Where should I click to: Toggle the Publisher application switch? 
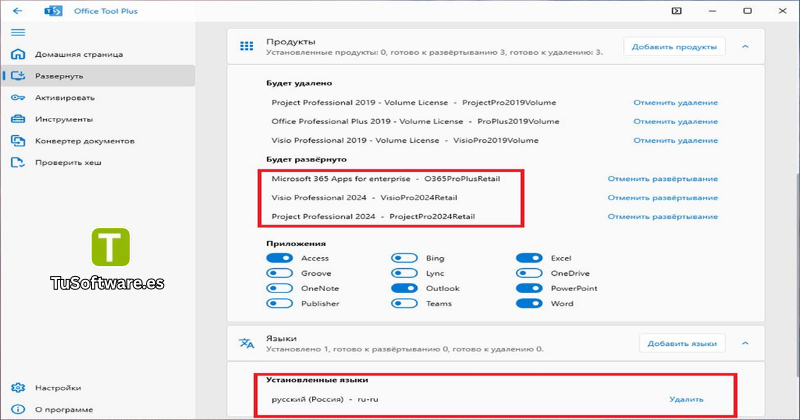click(280, 303)
